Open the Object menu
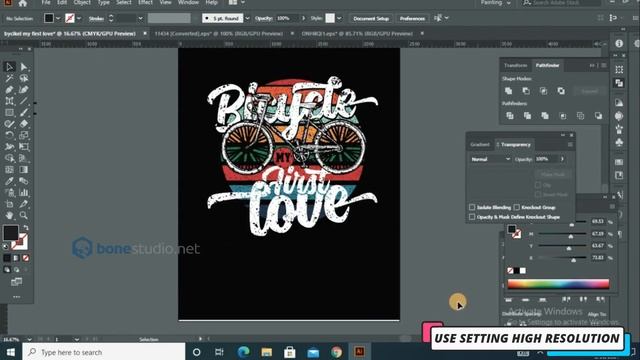 pos(82,2)
